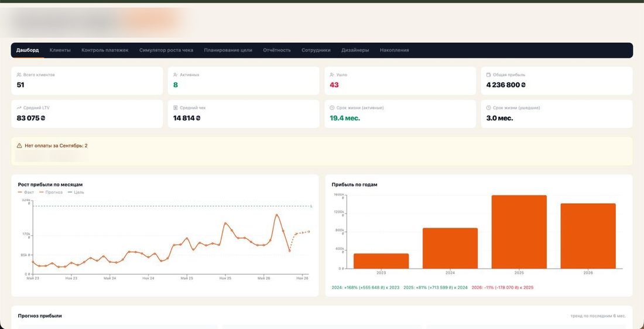Image resolution: width=644 pixels, height=329 pixels.
Task: Click the 2025: +81% comparison text
Action: pos(436,287)
